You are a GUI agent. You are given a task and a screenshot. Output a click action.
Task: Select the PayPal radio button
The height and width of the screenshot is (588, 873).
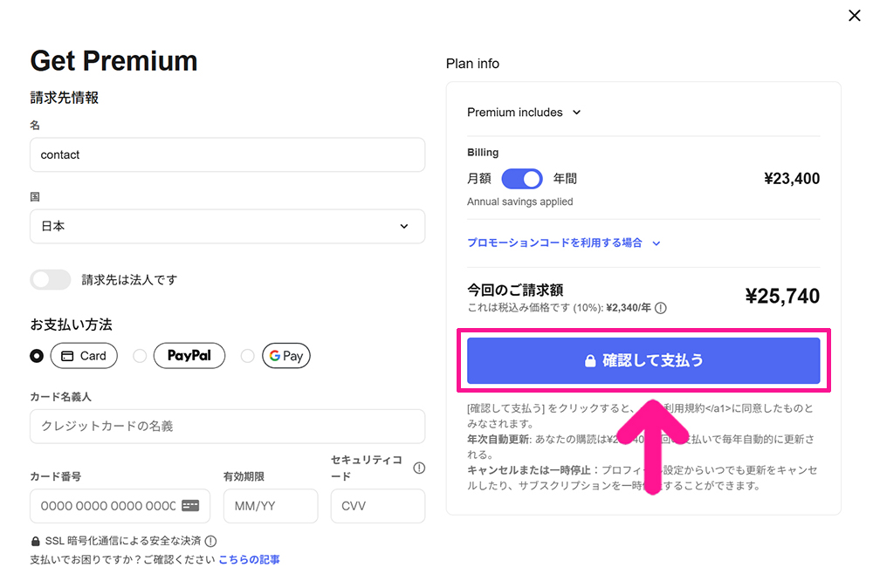click(140, 355)
